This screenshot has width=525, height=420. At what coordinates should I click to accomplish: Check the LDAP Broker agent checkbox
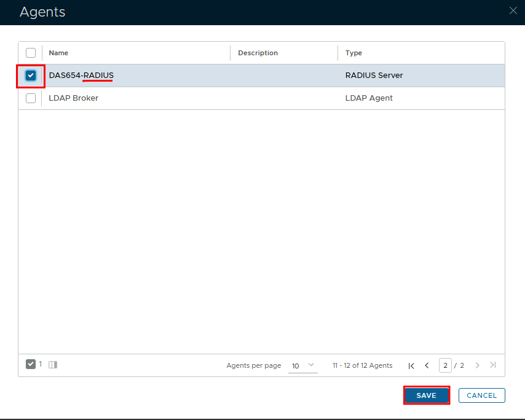click(31, 98)
